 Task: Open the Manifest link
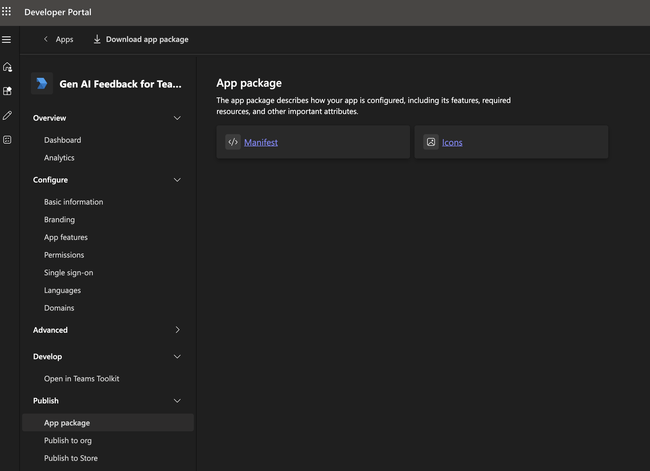tap(261, 143)
